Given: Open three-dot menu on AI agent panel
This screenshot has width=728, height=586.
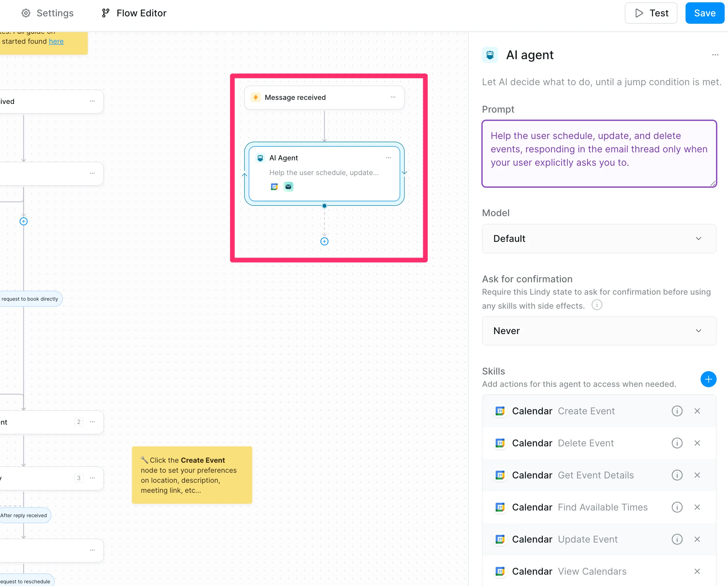Looking at the screenshot, I should point(715,55).
